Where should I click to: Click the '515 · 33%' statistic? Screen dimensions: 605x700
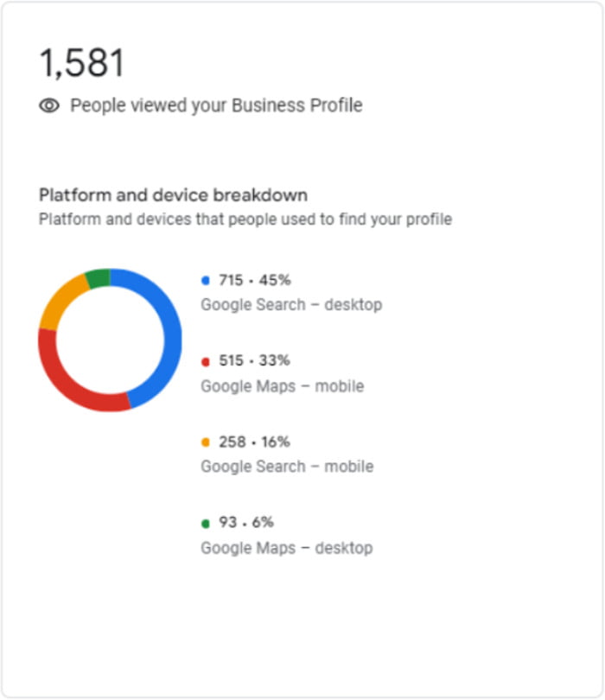(x=254, y=361)
